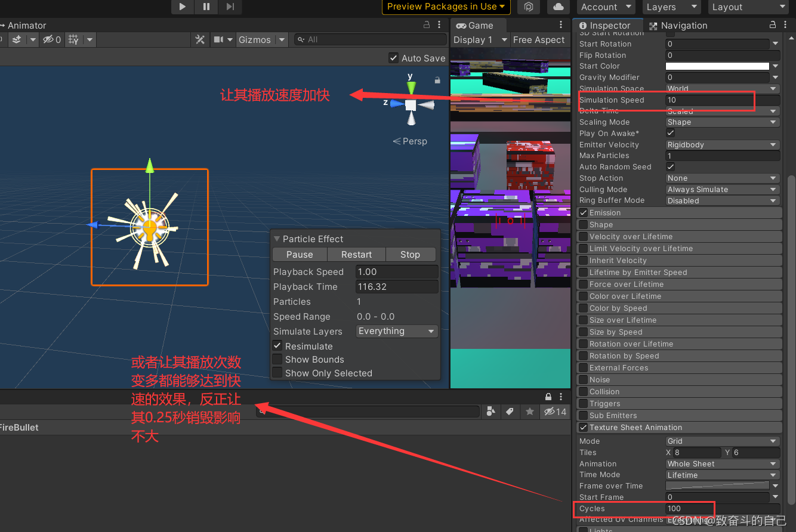The height and width of the screenshot is (532, 796).
Task: Open the Display 1 dropdown
Action: click(480, 39)
